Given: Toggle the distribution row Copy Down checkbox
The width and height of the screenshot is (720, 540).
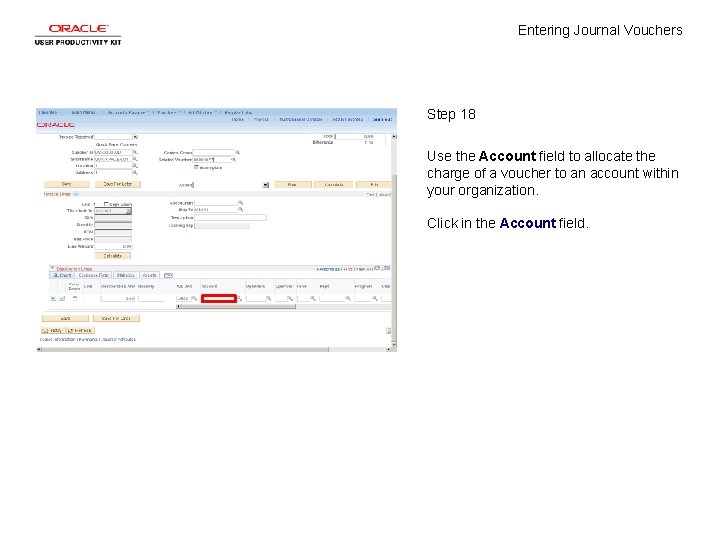Looking at the screenshot, I should point(75,298).
